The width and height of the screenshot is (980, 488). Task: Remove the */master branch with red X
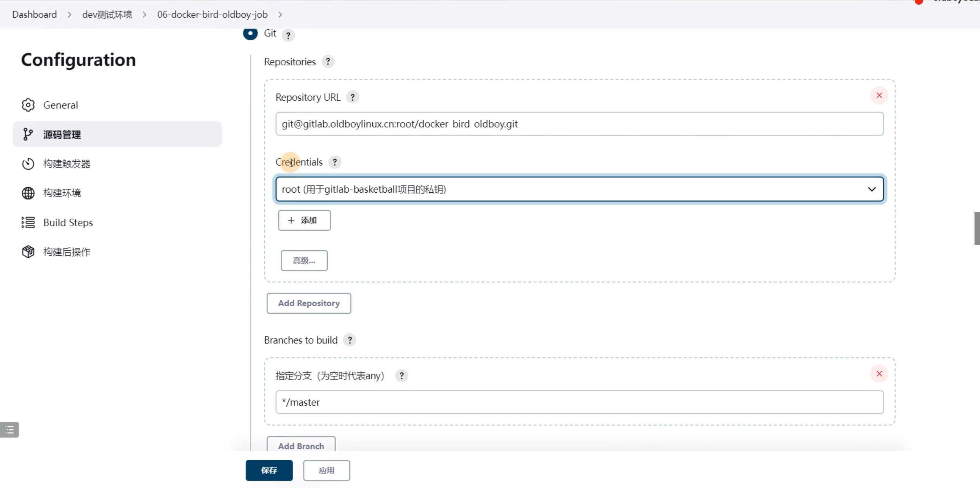click(879, 374)
